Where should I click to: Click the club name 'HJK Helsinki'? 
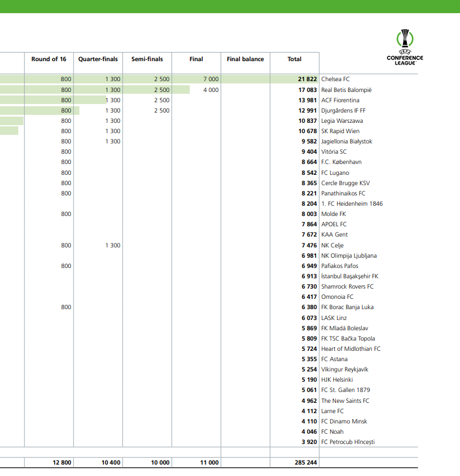click(x=337, y=380)
